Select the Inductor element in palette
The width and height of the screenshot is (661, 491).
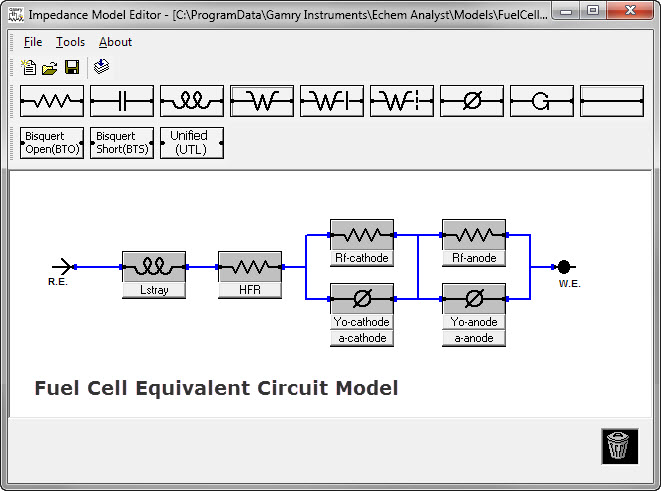pyautogui.click(x=192, y=101)
